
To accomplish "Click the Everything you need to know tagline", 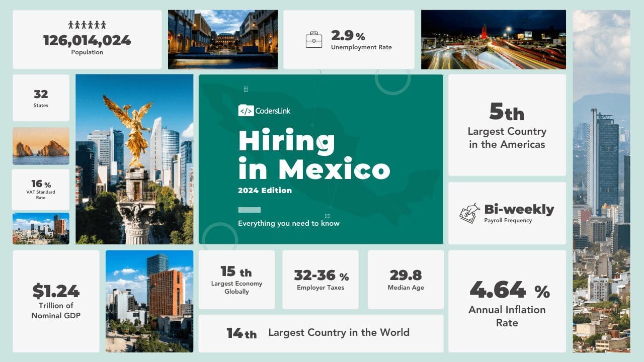I will pos(289,223).
